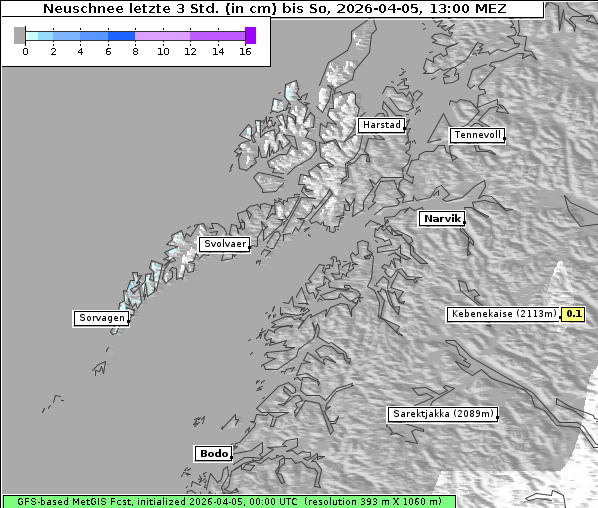Click the light cyan 0-1 cm legend swatch
Screen dimensions: 598x508
32,36
